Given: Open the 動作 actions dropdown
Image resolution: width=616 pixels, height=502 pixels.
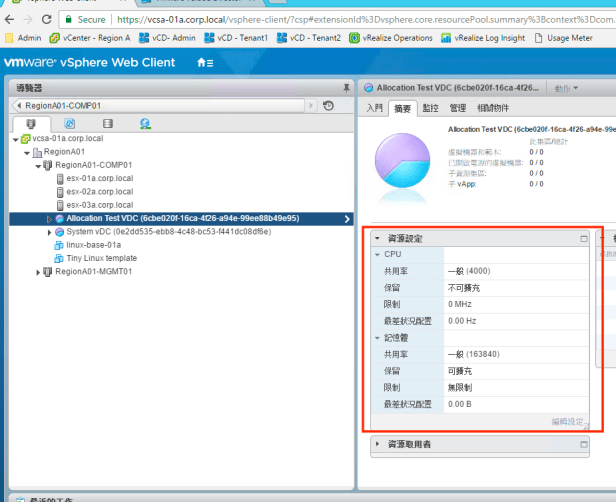Looking at the screenshot, I should pos(566,88).
